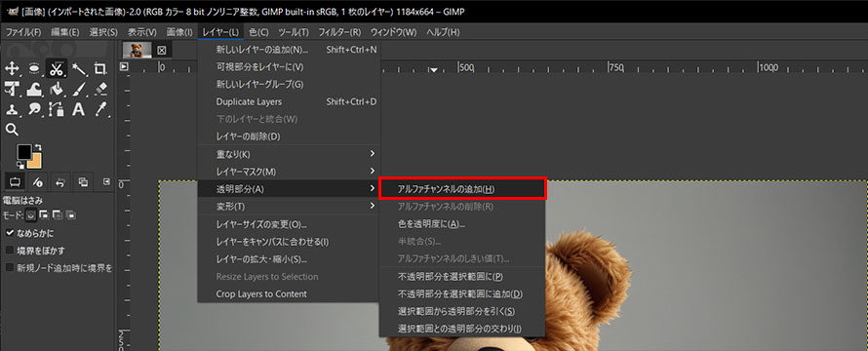868x351 pixels.
Task: Choose Duplicate Layers menu item
Action: 289,101
